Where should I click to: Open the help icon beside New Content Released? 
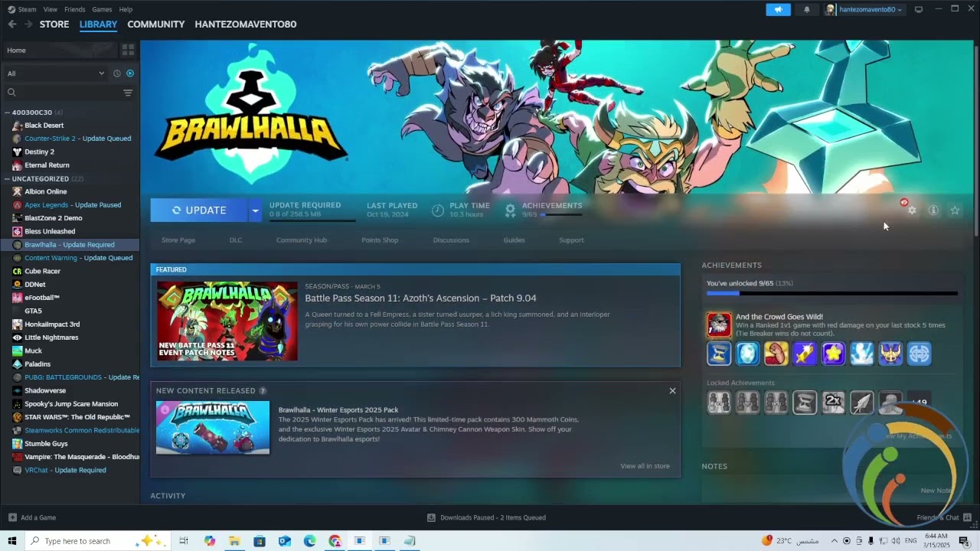tap(263, 391)
